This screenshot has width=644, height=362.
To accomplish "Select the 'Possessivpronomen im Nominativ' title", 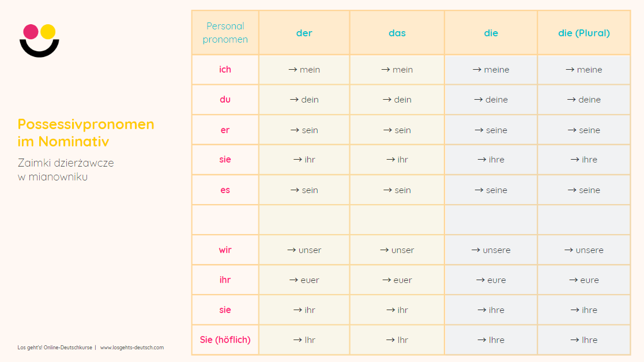I will point(86,133).
